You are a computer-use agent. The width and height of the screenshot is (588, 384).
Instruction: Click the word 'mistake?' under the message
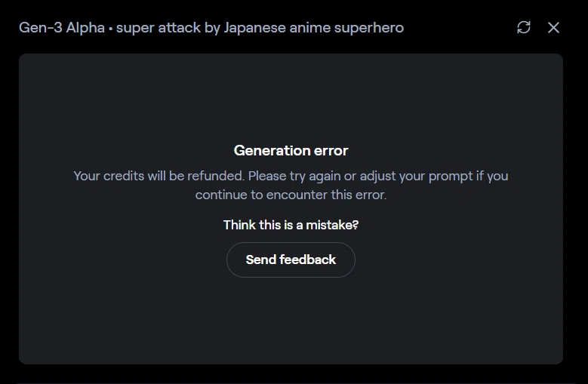pyautogui.click(x=332, y=225)
